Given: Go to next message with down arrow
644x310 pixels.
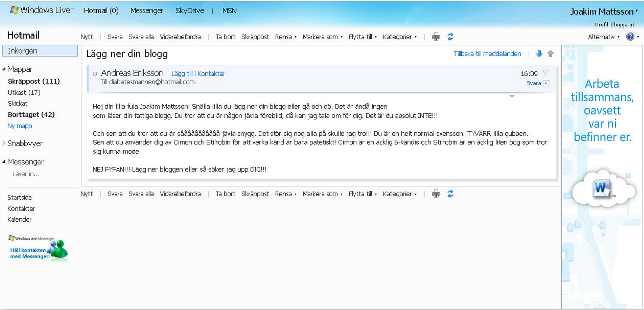Looking at the screenshot, I should pyautogui.click(x=539, y=53).
